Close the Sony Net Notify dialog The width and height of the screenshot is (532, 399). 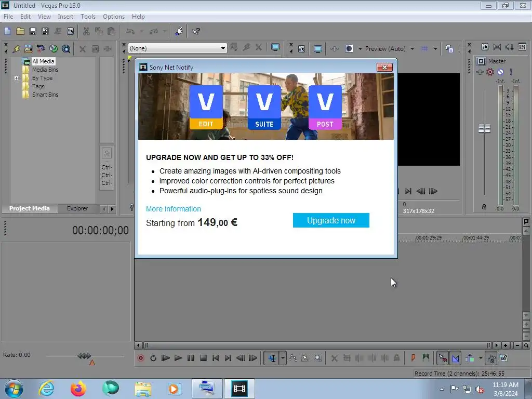385,67
